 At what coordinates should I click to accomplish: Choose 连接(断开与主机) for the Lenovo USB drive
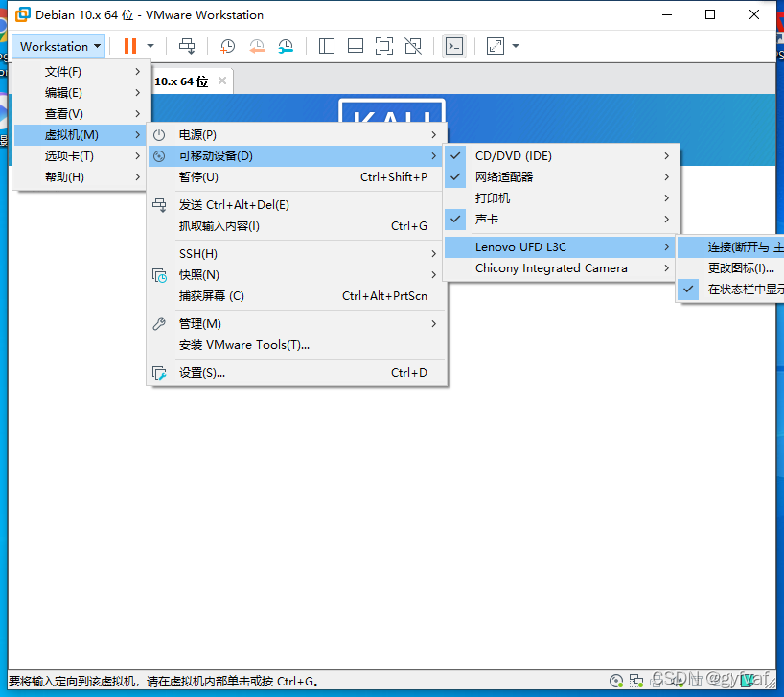[x=730, y=247]
